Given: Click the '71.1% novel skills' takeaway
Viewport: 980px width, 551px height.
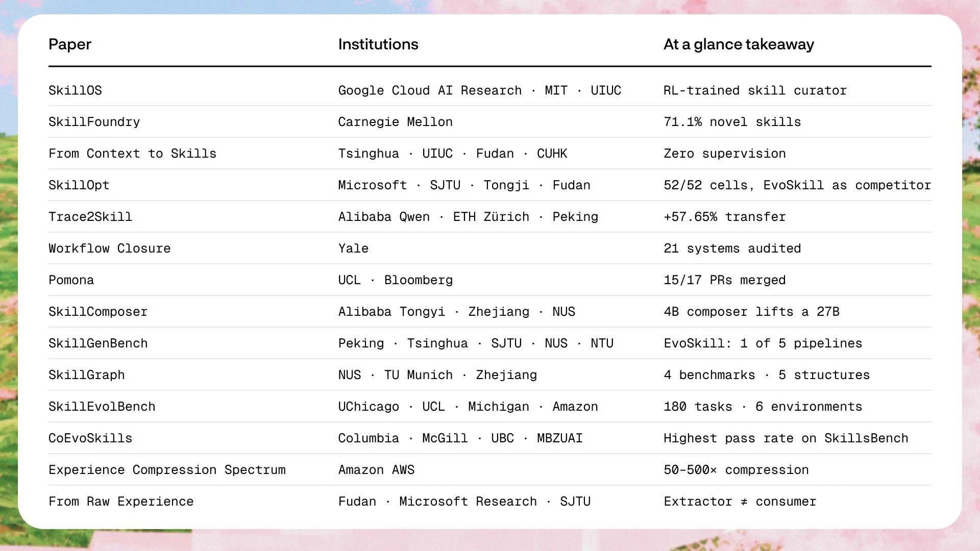Looking at the screenshot, I should click(x=732, y=122).
